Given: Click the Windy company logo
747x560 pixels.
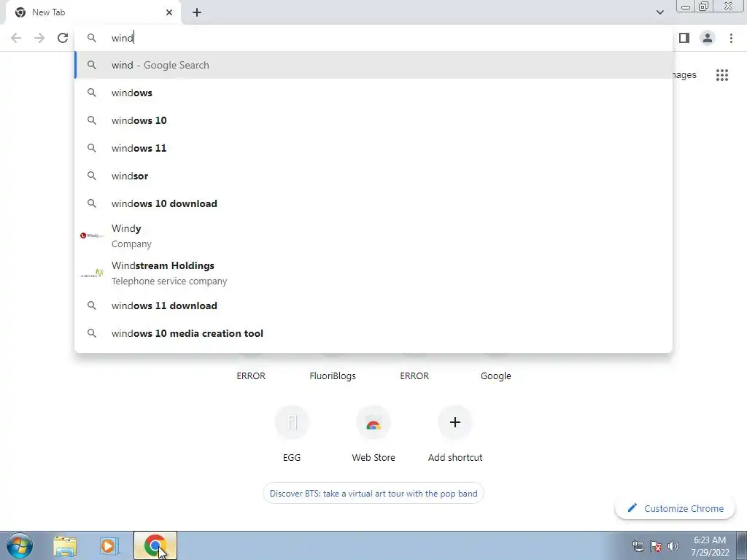Looking at the screenshot, I should pyautogui.click(x=91, y=236).
